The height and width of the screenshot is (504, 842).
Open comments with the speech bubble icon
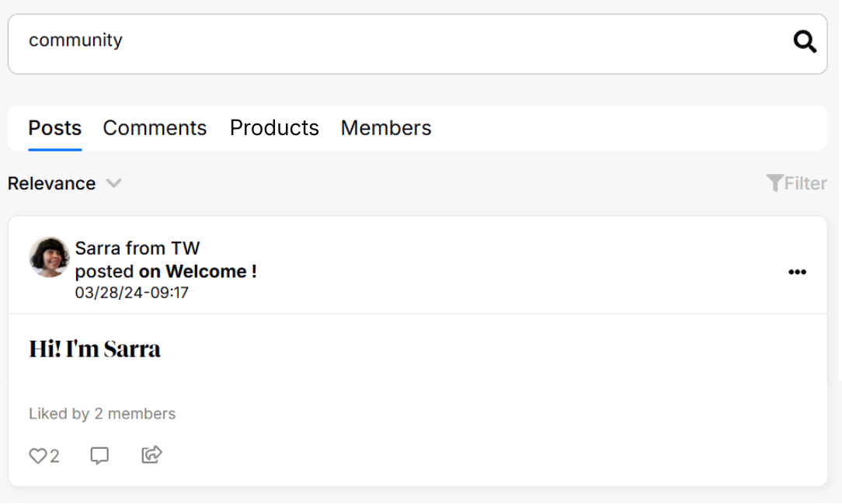coord(99,456)
